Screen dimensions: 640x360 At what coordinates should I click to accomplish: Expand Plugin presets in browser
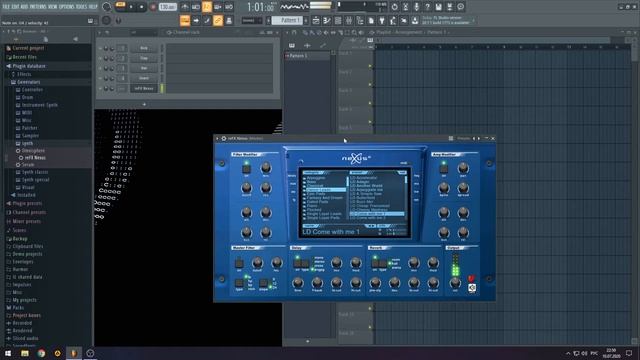point(27,203)
